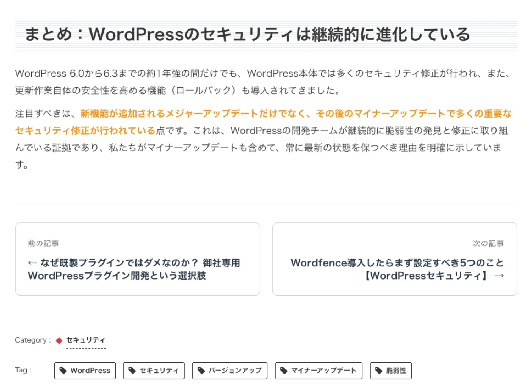Click the tag icon beside 脆弱性

point(379,370)
